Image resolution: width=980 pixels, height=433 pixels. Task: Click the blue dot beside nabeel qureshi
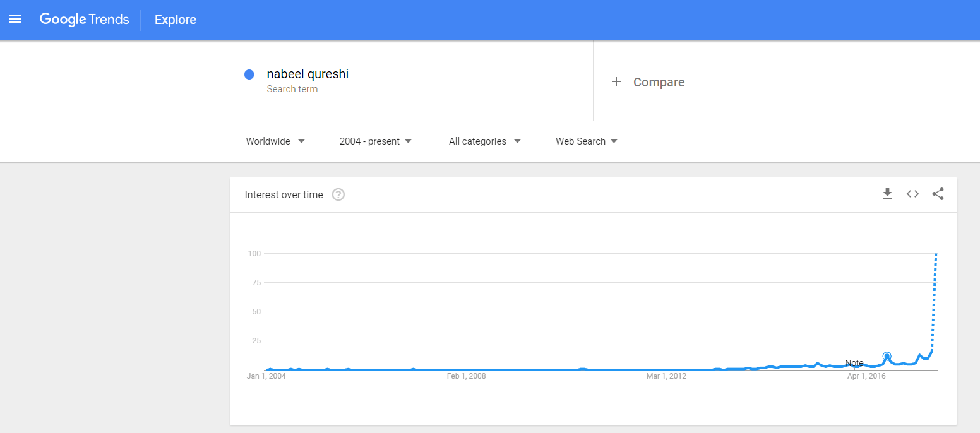(x=249, y=74)
